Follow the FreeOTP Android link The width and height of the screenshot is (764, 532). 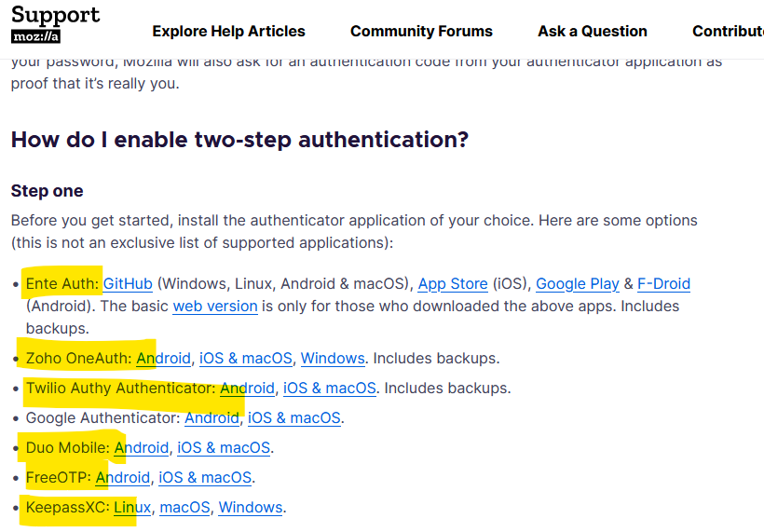pyautogui.click(x=123, y=477)
